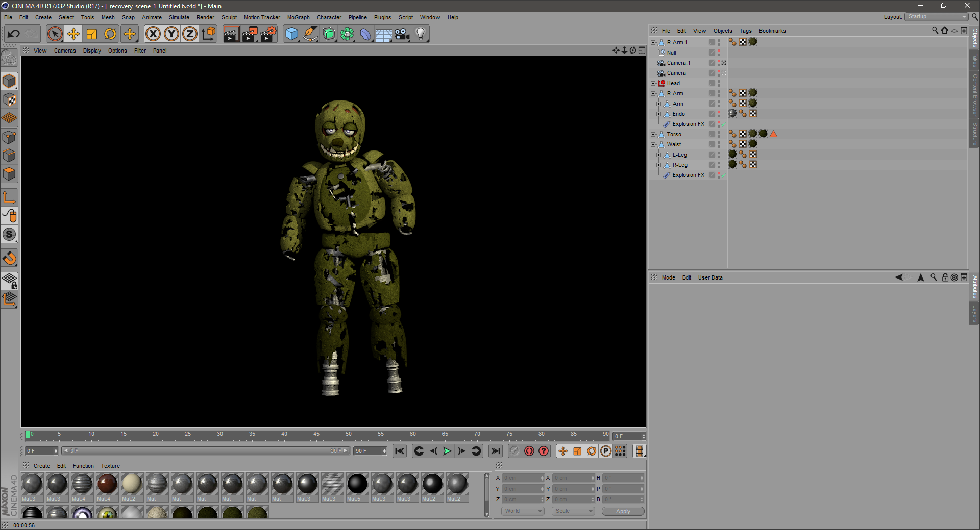
Task: Open Render Settings
Action: click(268, 34)
